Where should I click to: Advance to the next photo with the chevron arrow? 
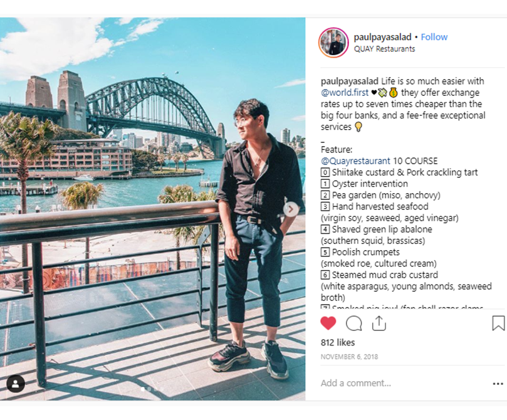pos(291,209)
